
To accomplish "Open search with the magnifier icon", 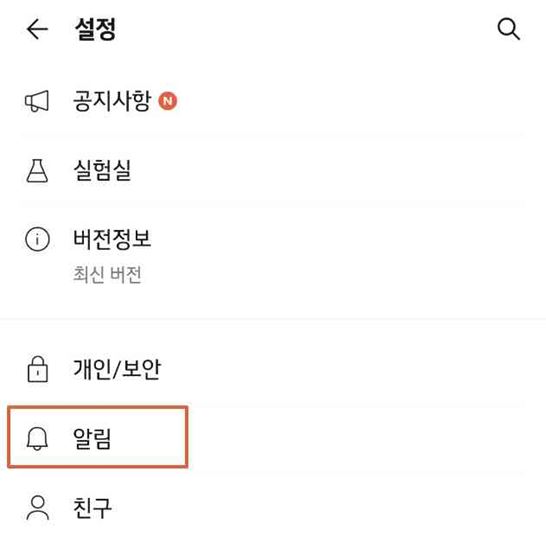I will (x=508, y=29).
